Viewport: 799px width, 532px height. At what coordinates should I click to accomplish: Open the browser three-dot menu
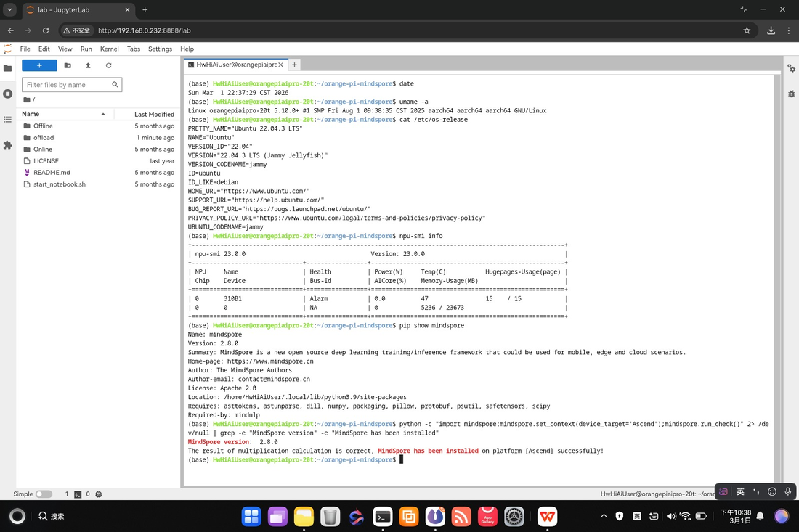789,30
